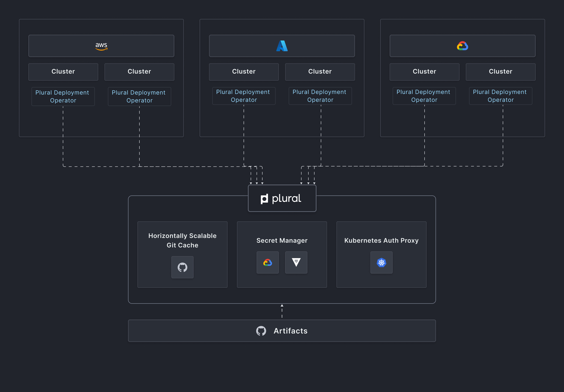Click left Plural Deployment Operator in Google Cloud panel
The height and width of the screenshot is (392, 564).
point(424,96)
